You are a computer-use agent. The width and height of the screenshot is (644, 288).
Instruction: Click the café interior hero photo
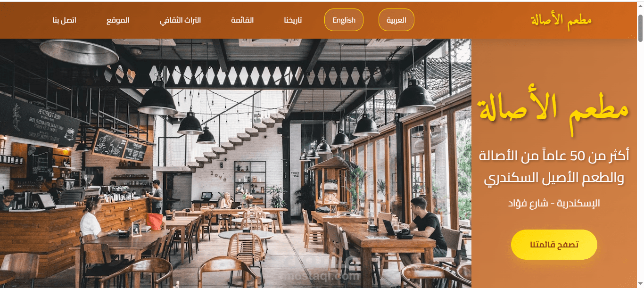pyautogui.click(x=236, y=163)
